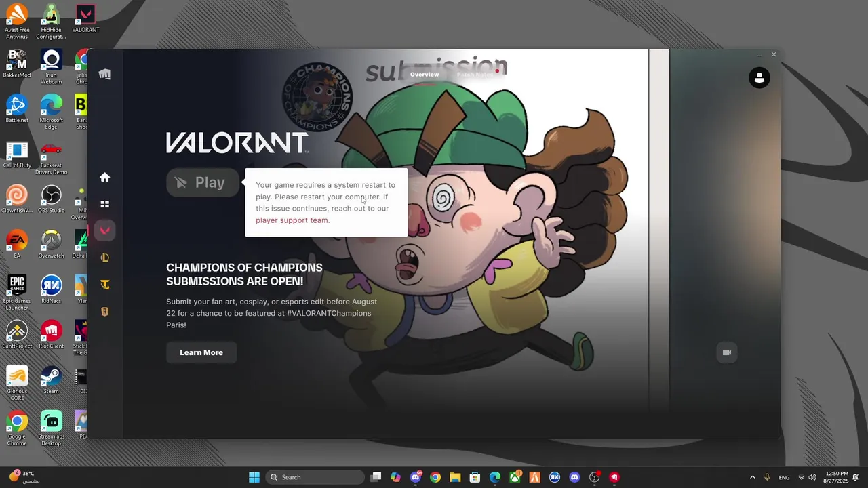This screenshot has height=488, width=868.
Task: Select the RidNacs desktop shortcut
Action: [51, 289]
